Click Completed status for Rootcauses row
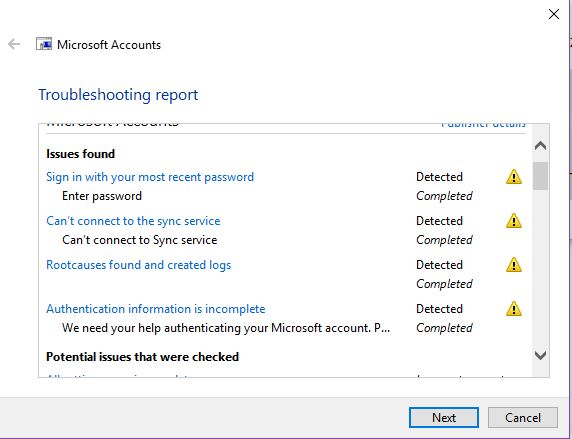 (x=444, y=284)
